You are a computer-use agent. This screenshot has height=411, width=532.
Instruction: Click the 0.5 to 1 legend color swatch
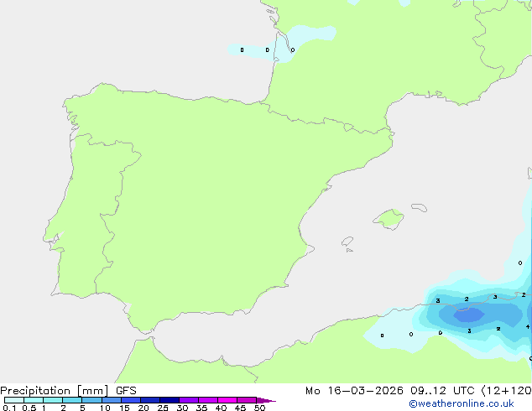click(x=34, y=400)
